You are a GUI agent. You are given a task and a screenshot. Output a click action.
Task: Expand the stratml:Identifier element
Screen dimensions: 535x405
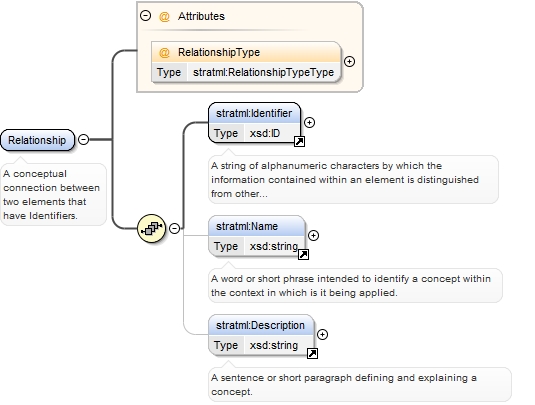[x=309, y=122]
